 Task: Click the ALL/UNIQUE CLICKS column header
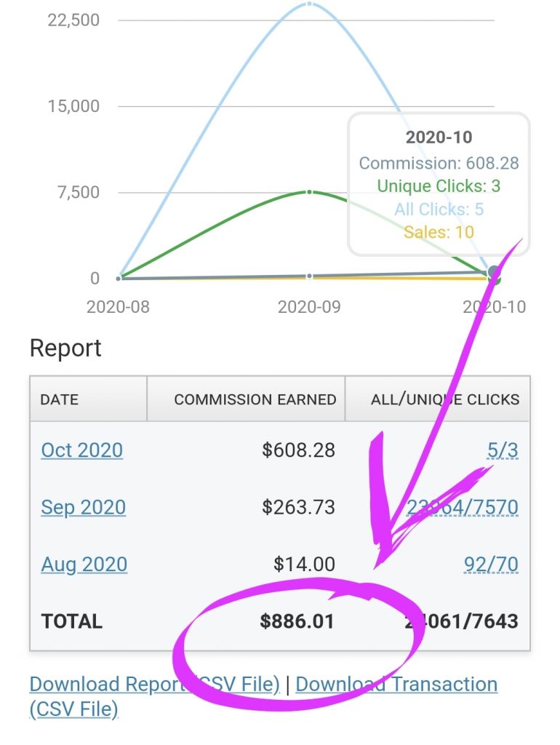click(x=438, y=399)
